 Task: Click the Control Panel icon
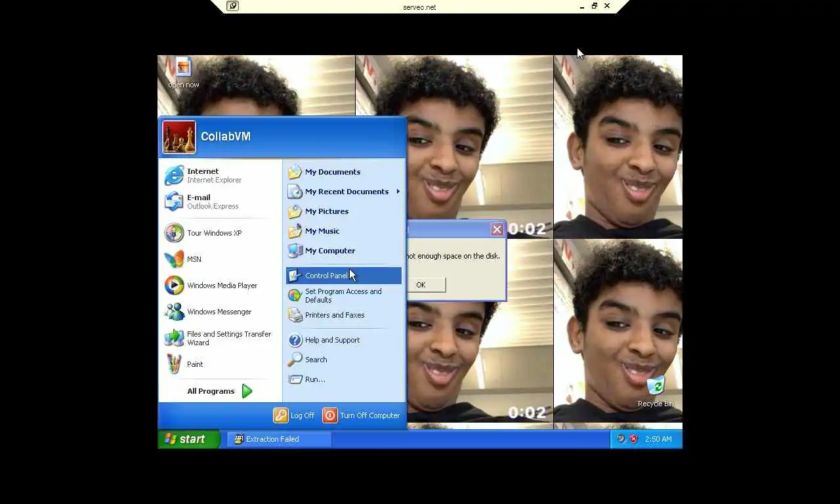click(295, 276)
